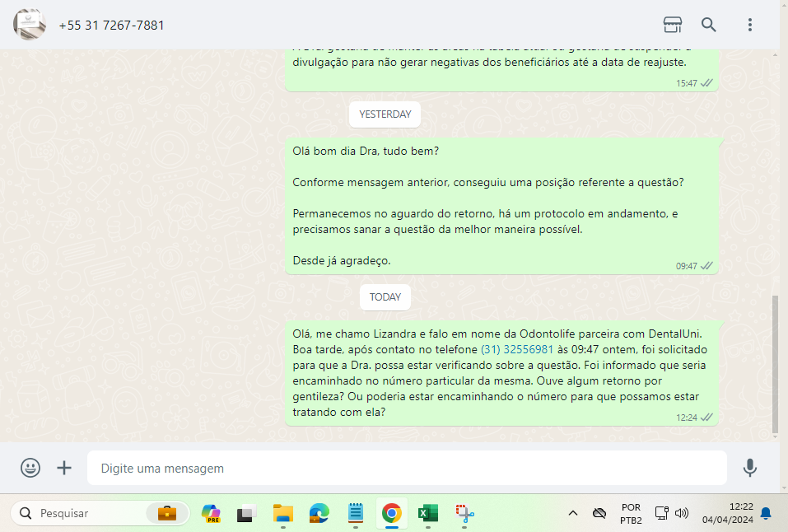The image size is (788, 532).
Task: Search messages in this chat
Action: [x=709, y=25]
